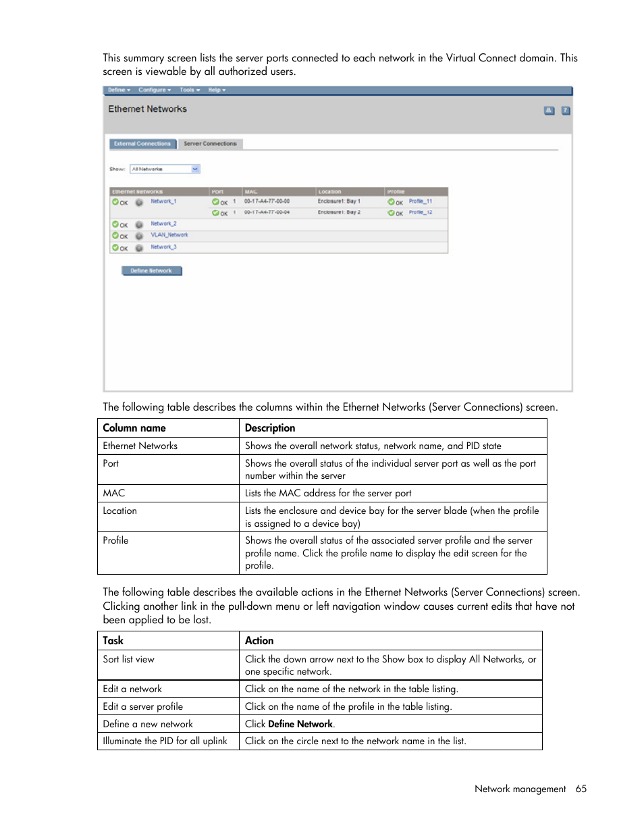Click port OK icon for MAC 00-17-A4-77-00-04
Screen dimensions: 644x834
[x=215, y=213]
